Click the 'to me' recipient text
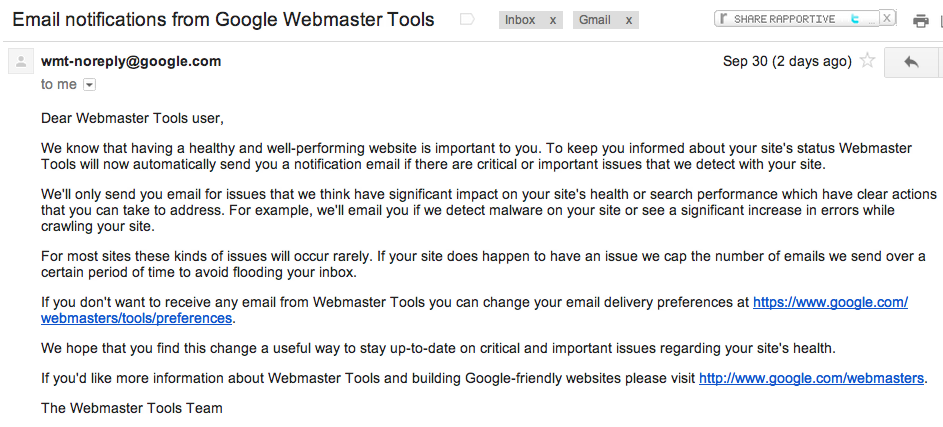 click(x=58, y=85)
